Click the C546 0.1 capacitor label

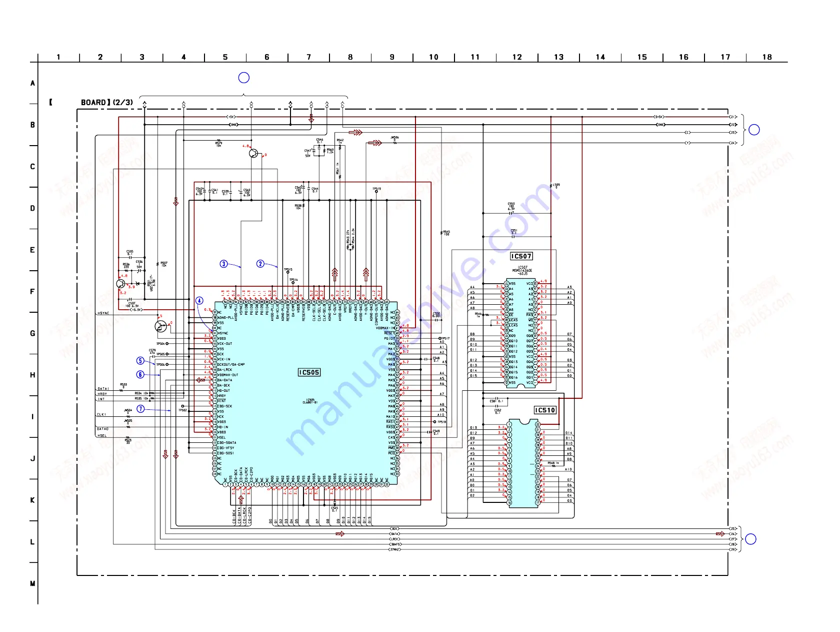[x=319, y=141]
